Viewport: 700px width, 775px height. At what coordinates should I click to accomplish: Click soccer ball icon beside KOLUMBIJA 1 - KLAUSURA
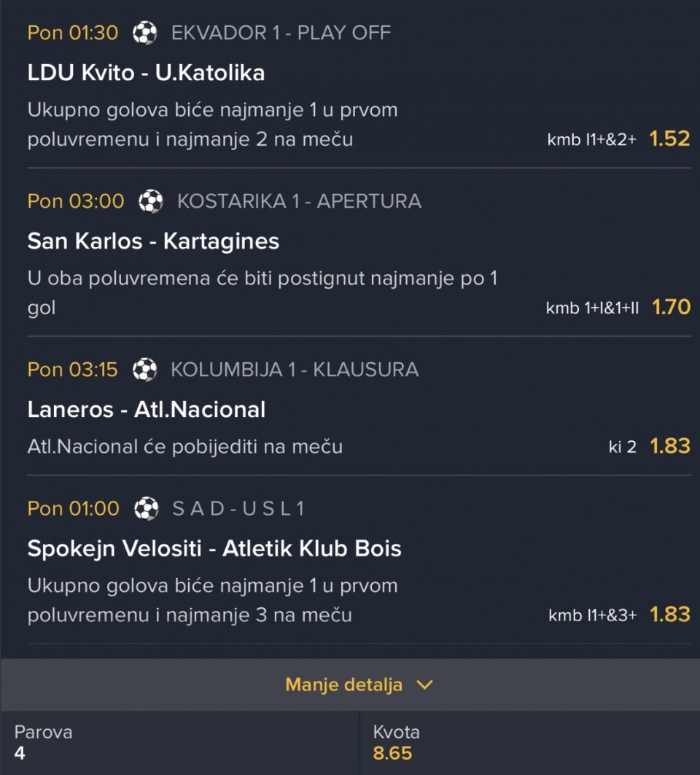click(x=145, y=370)
